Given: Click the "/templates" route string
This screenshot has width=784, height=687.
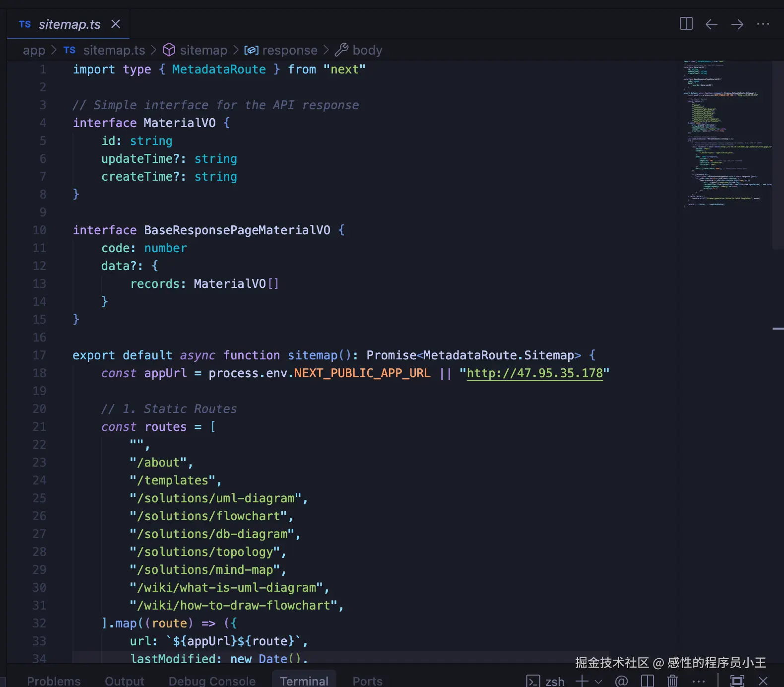Looking at the screenshot, I should 173,481.
